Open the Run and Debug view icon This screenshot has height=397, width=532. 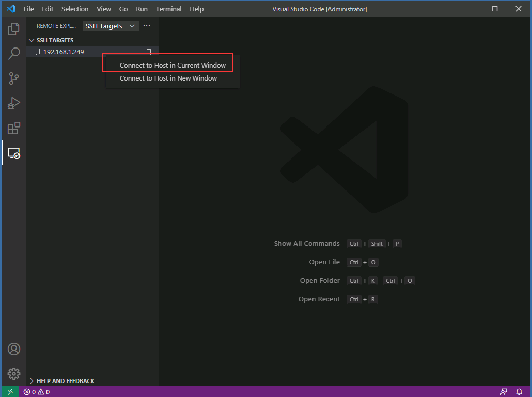click(x=13, y=103)
